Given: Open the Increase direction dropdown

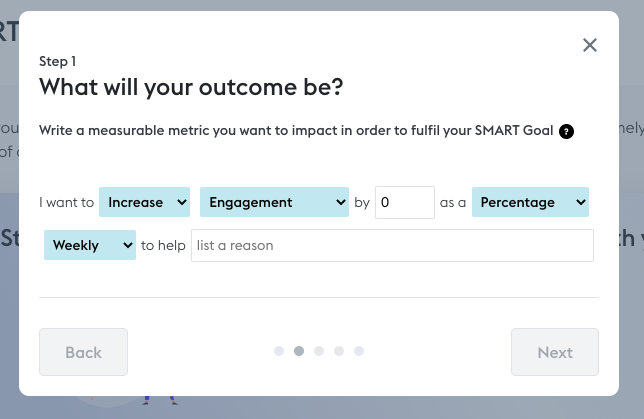Looking at the screenshot, I should [x=145, y=202].
